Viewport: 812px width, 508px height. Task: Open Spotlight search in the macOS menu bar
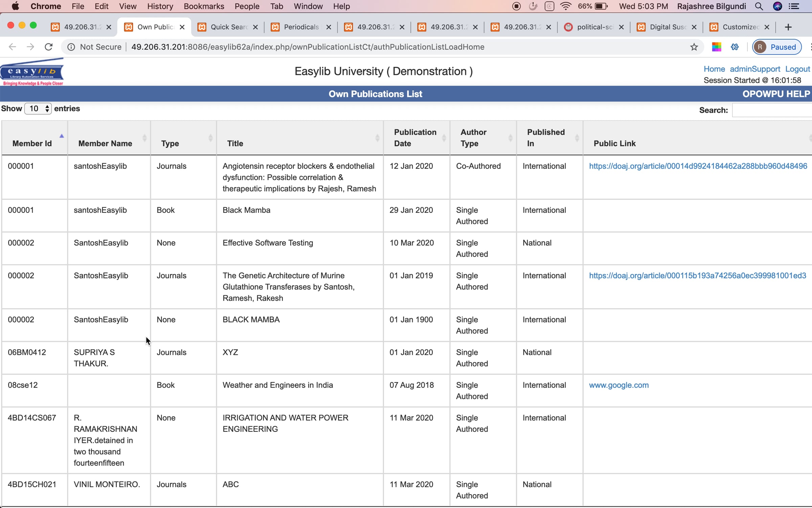tap(759, 6)
